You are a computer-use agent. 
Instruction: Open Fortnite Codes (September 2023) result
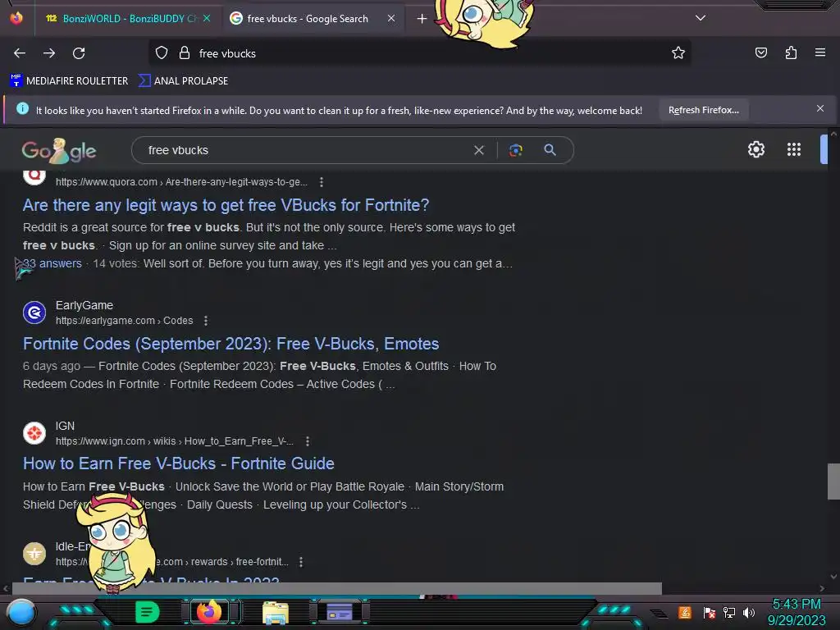pos(231,344)
